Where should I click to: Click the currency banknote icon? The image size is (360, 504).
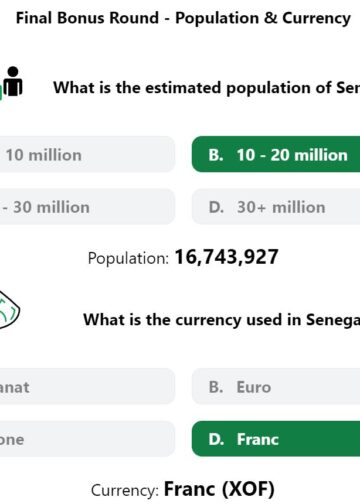(9, 310)
